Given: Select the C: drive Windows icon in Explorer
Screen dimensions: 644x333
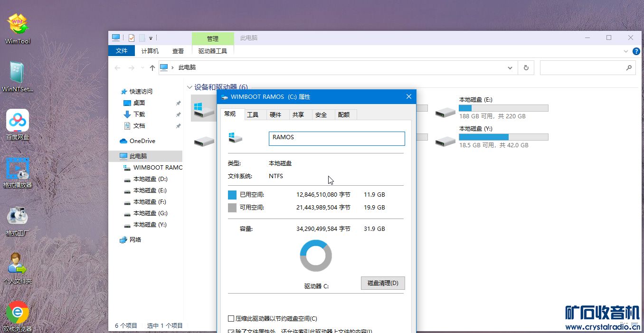Looking at the screenshot, I should pos(204,109).
